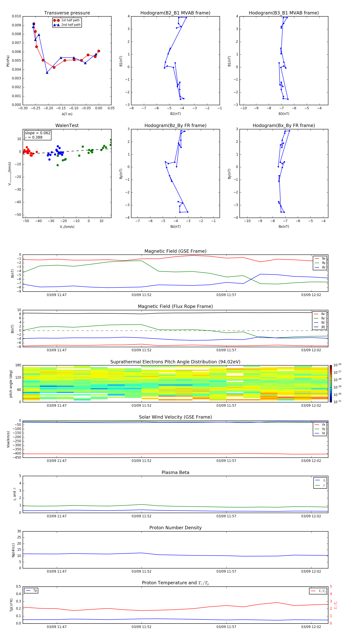This screenshot has width=351, height=644.
Task: Select β in the Plasma Beta legend
Action: coord(321,485)
